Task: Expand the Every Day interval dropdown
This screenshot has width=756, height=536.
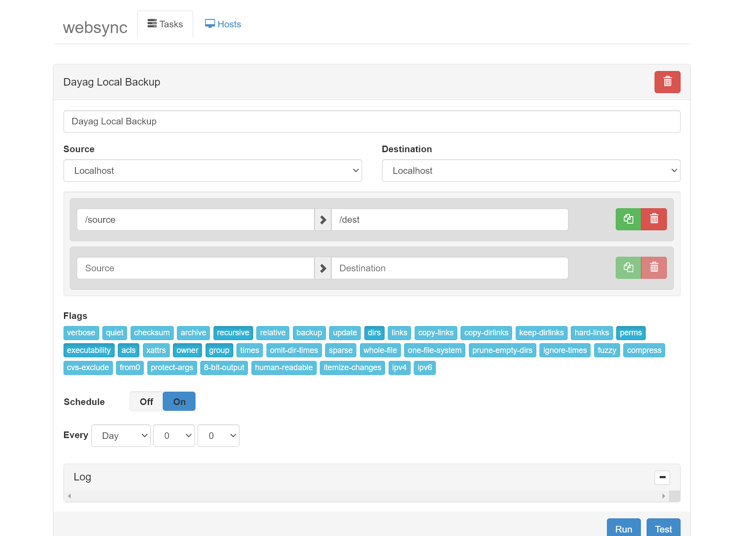Action: click(x=121, y=436)
